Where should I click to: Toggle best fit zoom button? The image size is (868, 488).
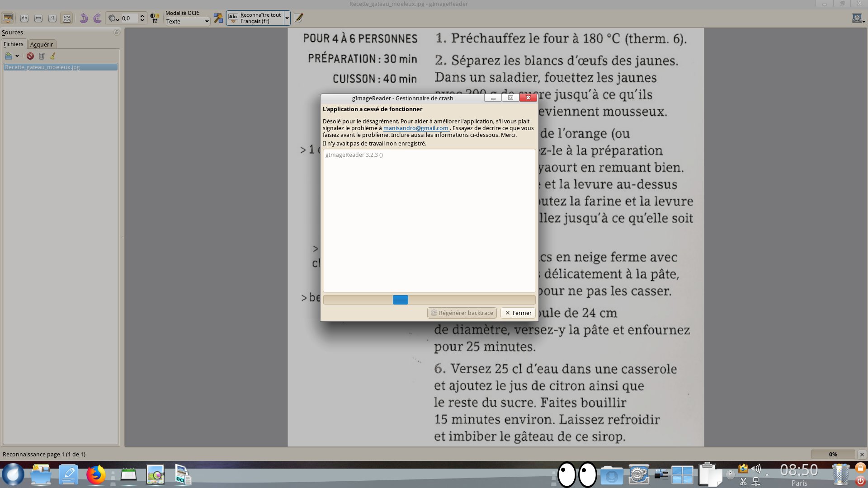(66, 18)
